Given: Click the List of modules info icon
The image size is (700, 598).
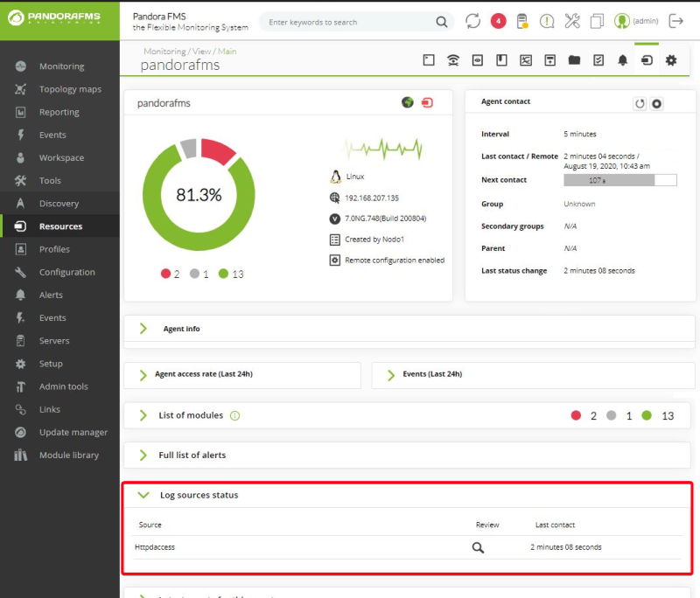Looking at the screenshot, I should click(234, 415).
